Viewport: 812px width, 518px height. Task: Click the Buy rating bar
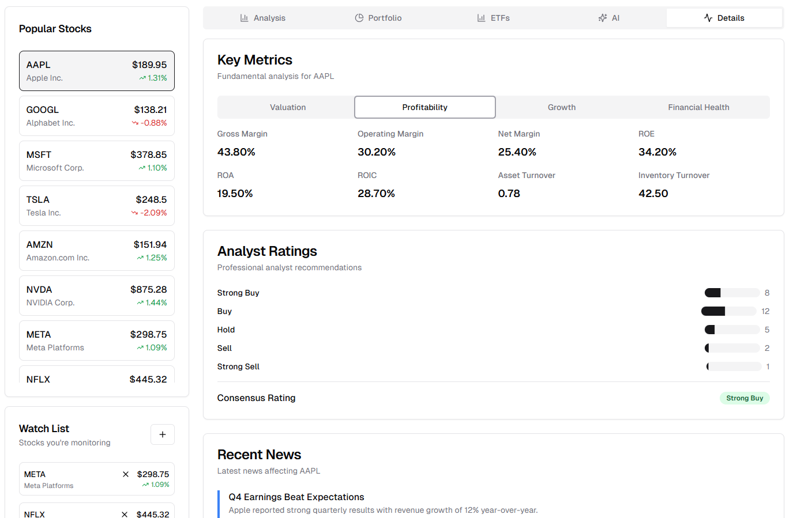(x=728, y=311)
